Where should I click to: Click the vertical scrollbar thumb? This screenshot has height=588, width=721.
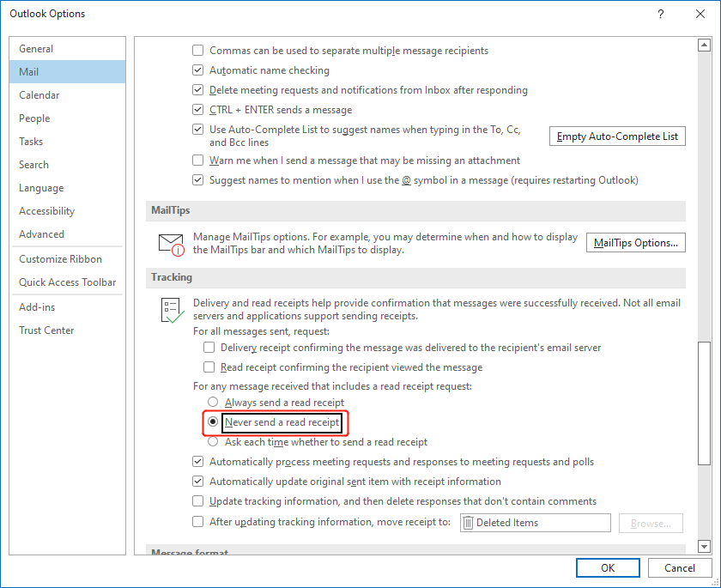[x=704, y=403]
